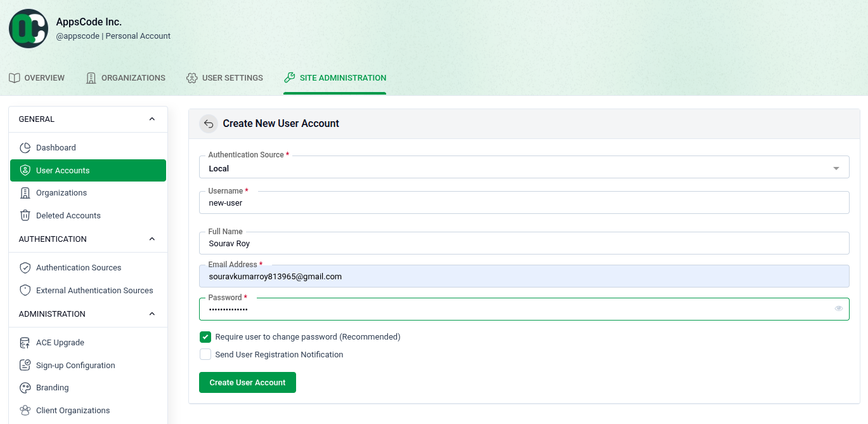This screenshot has width=868, height=424.
Task: Click the ACE Upgrade icon
Action: 24,342
